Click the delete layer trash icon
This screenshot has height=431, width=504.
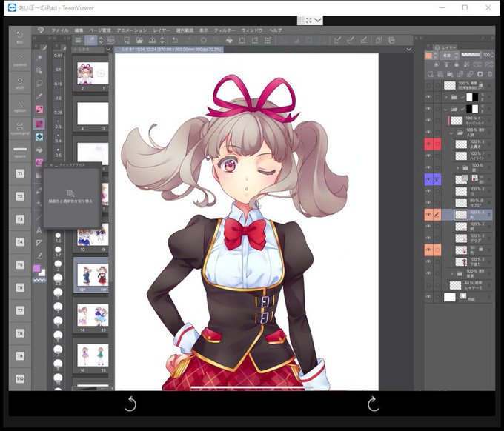(x=490, y=74)
